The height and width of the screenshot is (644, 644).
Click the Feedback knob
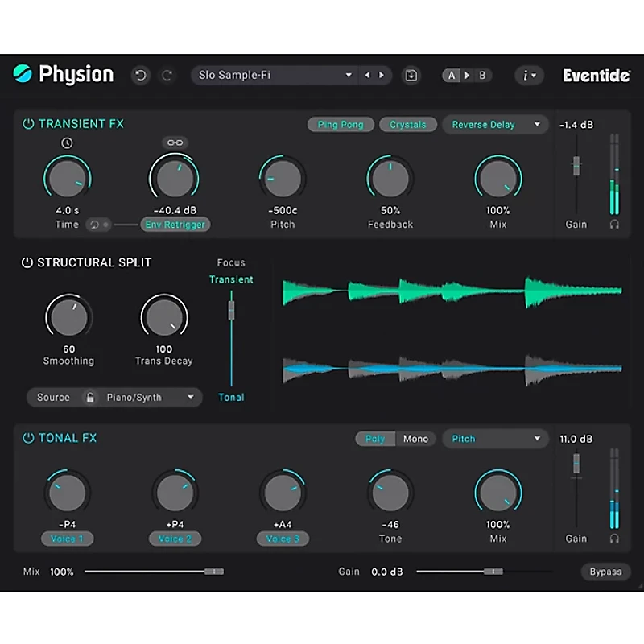tap(390, 179)
